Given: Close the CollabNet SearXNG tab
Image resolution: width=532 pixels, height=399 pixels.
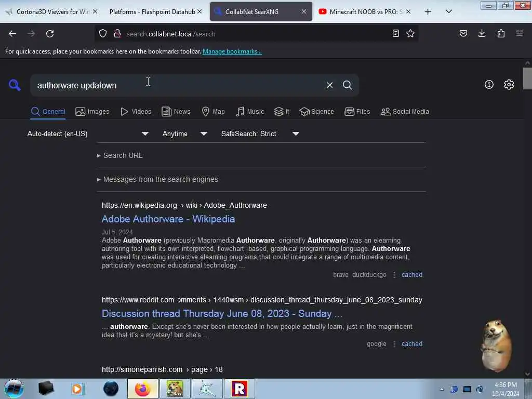Looking at the screenshot, I should (x=303, y=12).
